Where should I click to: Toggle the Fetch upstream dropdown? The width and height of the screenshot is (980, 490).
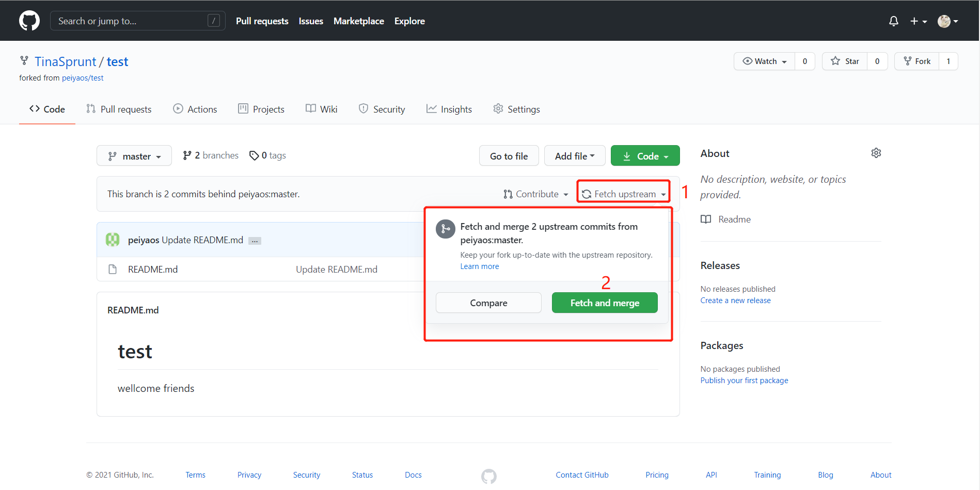623,194
